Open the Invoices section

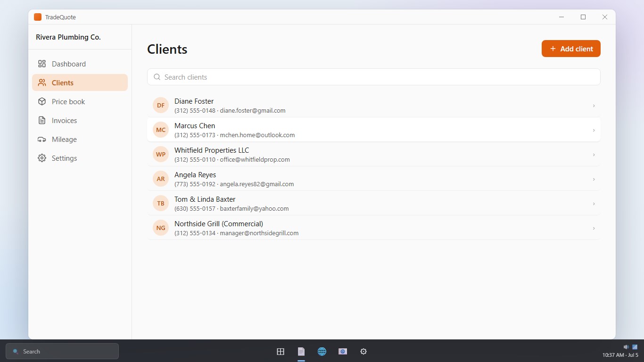point(80,120)
